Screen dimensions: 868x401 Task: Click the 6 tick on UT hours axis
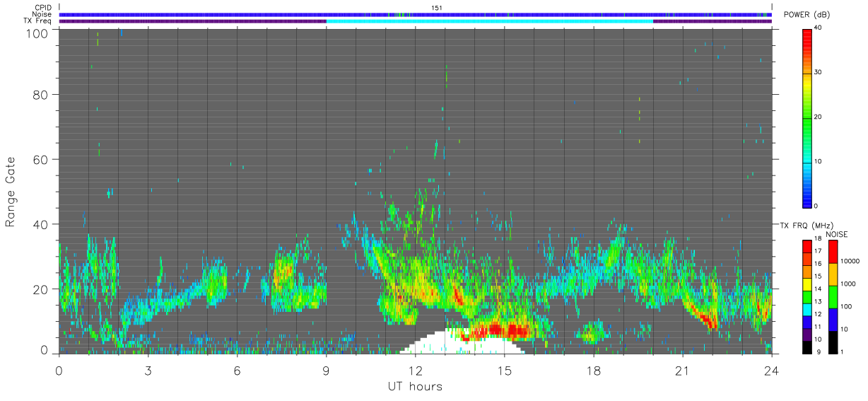coord(237,371)
